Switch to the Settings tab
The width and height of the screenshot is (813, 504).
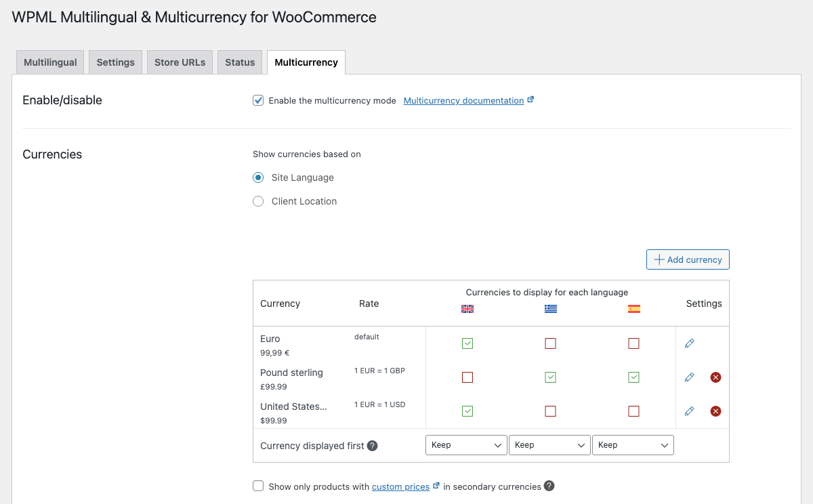(115, 62)
